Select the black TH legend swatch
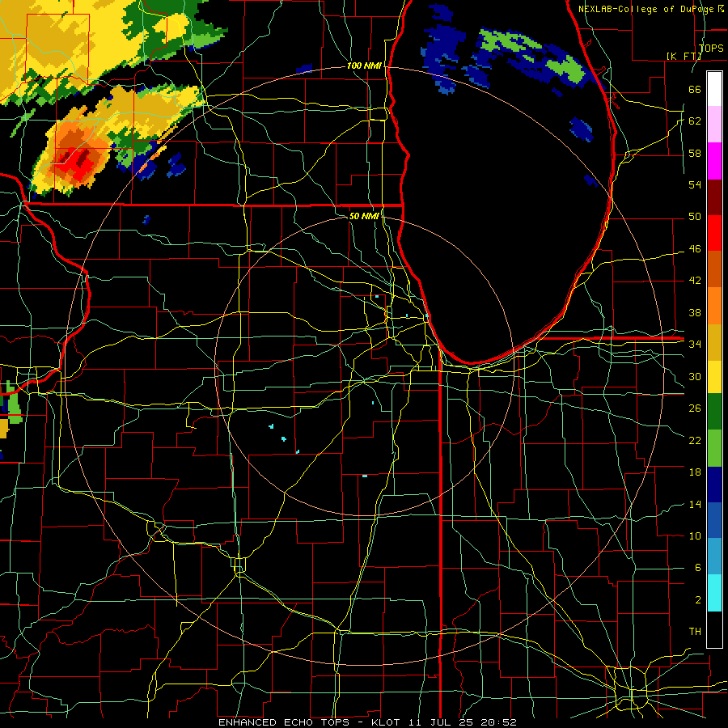 click(x=714, y=629)
